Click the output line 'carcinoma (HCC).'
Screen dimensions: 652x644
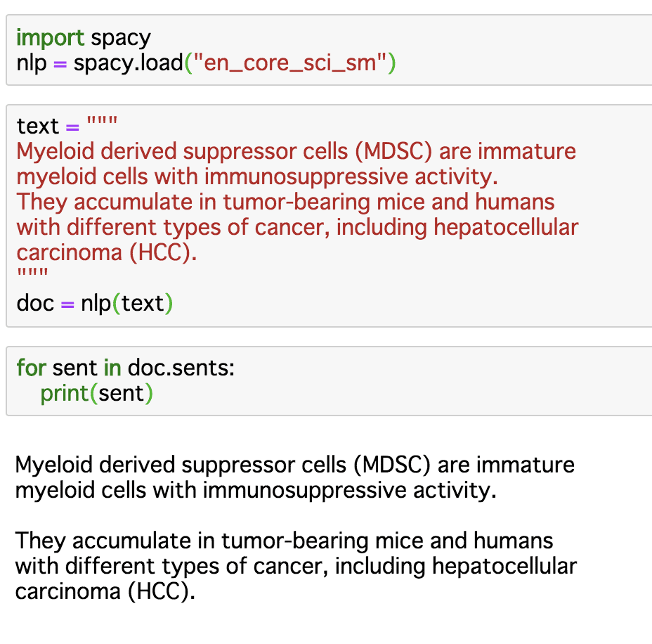(x=105, y=591)
